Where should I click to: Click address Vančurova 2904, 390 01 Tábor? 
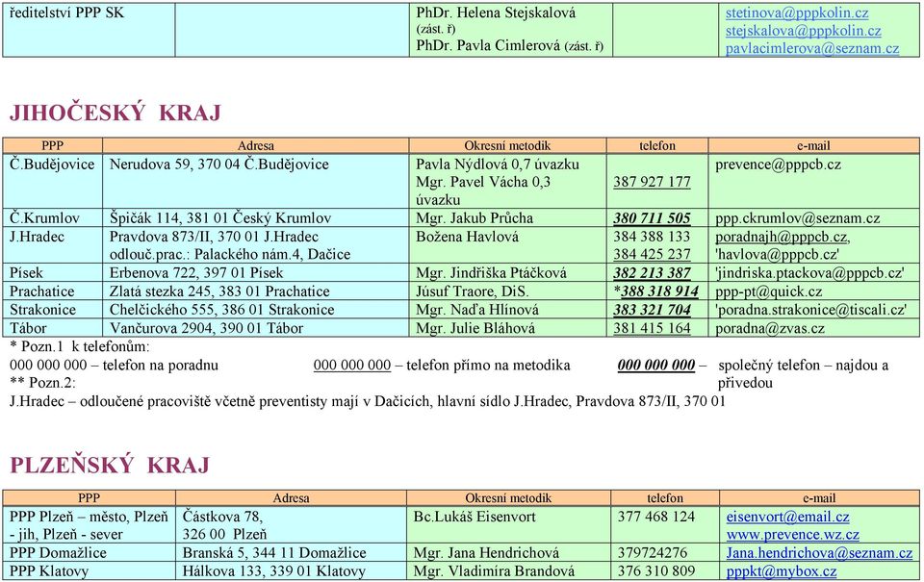point(206,327)
